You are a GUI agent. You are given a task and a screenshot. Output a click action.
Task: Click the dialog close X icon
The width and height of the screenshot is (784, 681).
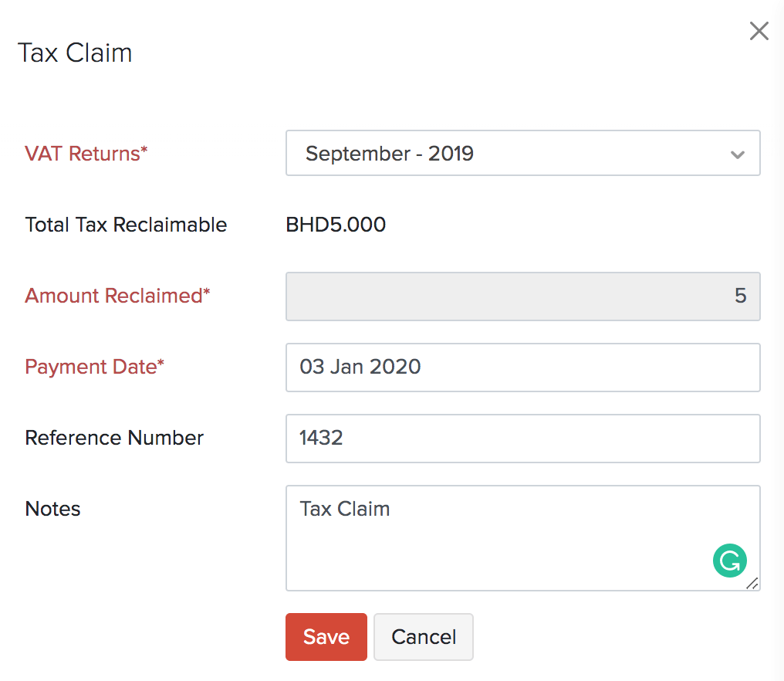click(x=759, y=31)
